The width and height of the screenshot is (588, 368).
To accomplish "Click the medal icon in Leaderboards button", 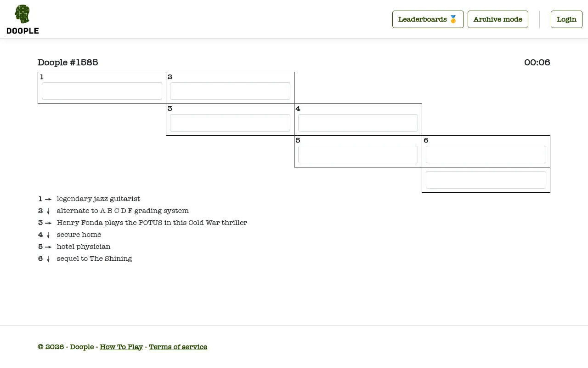I will pyautogui.click(x=453, y=19).
